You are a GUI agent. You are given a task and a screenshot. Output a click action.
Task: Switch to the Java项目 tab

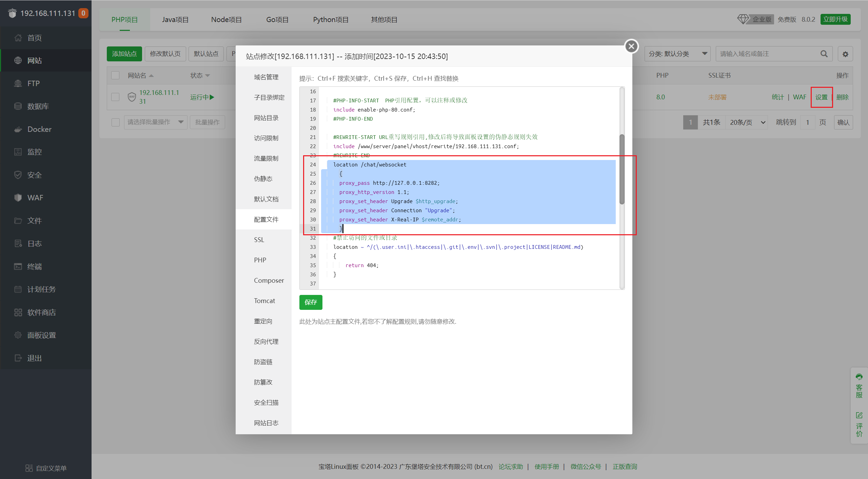pyautogui.click(x=175, y=20)
